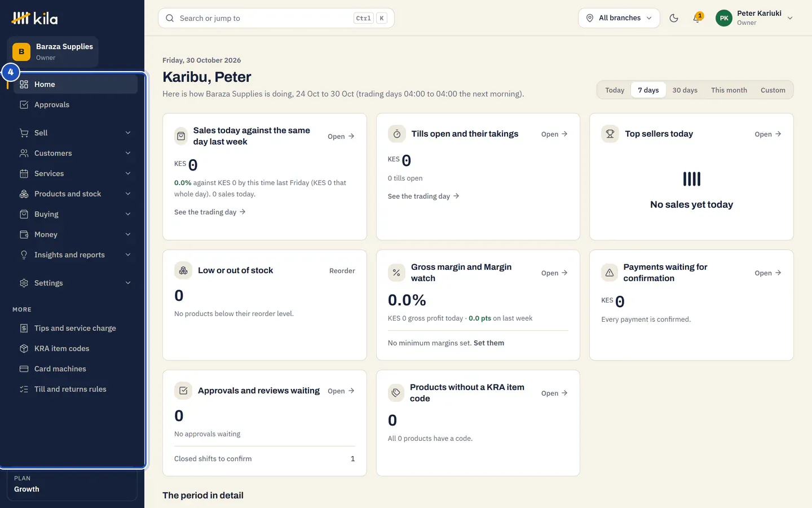Expand Products and stock chevron
This screenshot has width=812, height=508.
[128, 194]
